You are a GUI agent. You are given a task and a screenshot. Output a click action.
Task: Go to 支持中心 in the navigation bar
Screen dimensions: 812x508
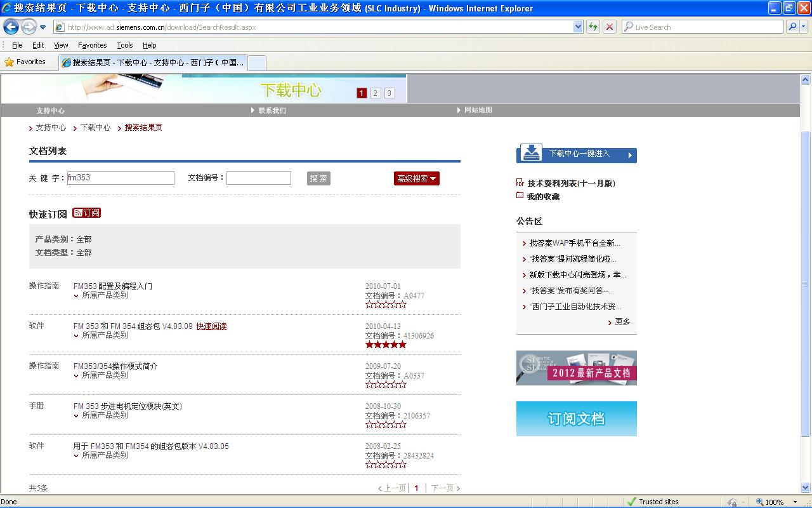click(x=50, y=110)
